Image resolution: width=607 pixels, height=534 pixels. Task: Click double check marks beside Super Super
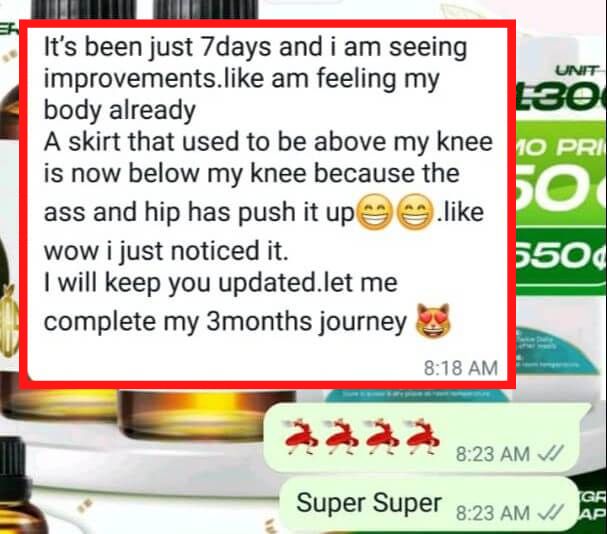point(551,513)
